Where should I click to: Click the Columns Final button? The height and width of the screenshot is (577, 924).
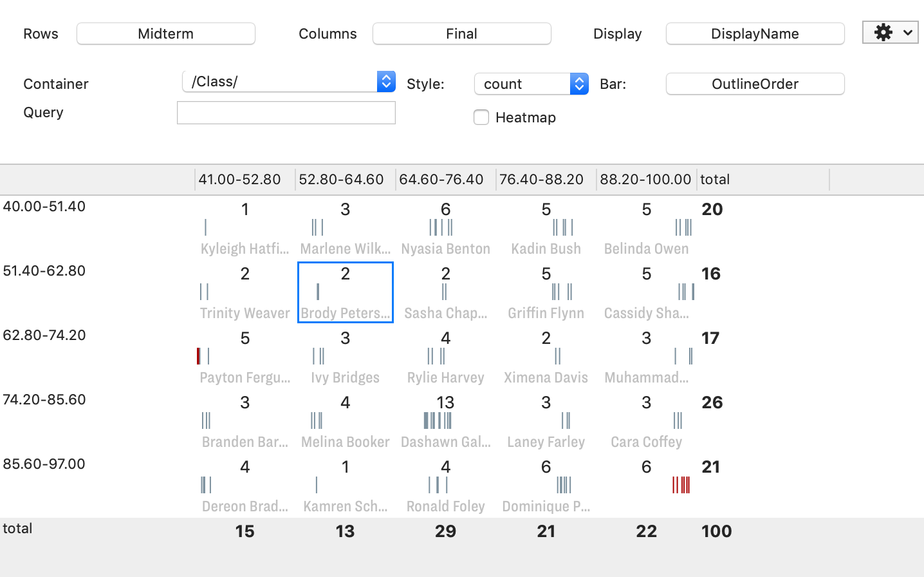pyautogui.click(x=461, y=33)
